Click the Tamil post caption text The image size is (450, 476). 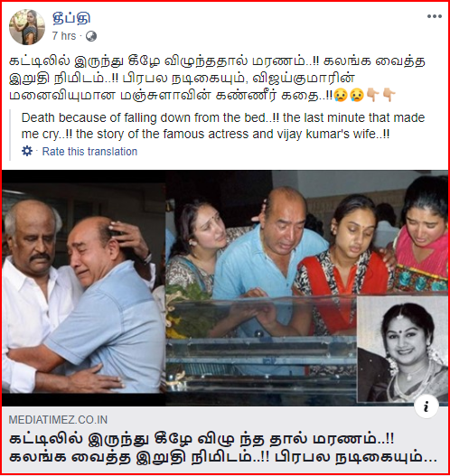pyautogui.click(x=218, y=78)
